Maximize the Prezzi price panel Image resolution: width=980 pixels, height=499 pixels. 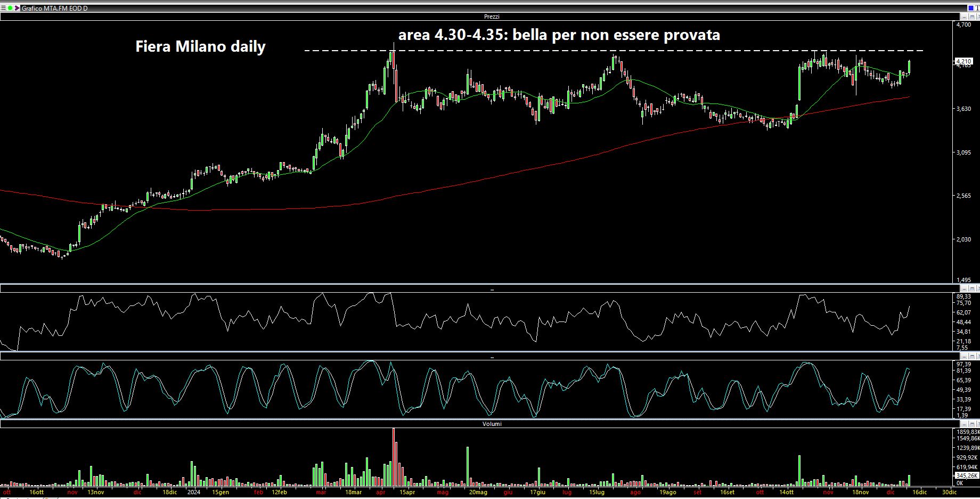pos(972,17)
